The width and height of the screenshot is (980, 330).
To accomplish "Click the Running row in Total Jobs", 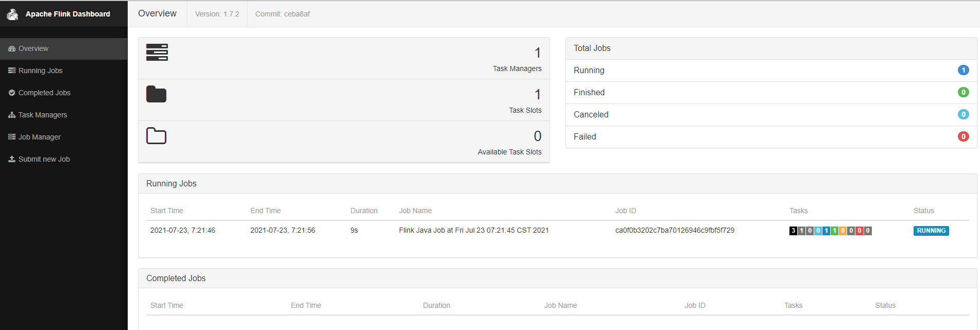I will tap(771, 71).
